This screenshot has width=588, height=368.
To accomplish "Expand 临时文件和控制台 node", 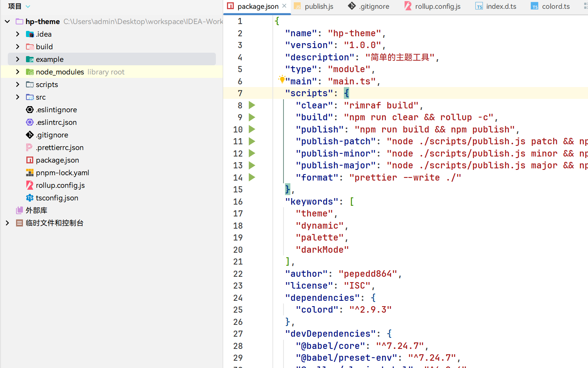I will pyautogui.click(x=7, y=223).
